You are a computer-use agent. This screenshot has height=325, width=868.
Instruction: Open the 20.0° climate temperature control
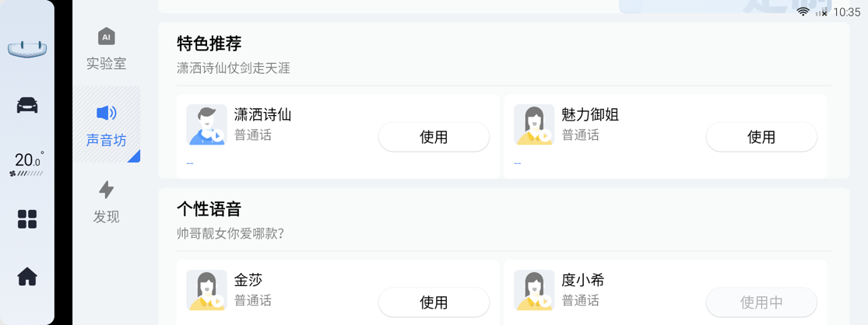pyautogui.click(x=27, y=163)
